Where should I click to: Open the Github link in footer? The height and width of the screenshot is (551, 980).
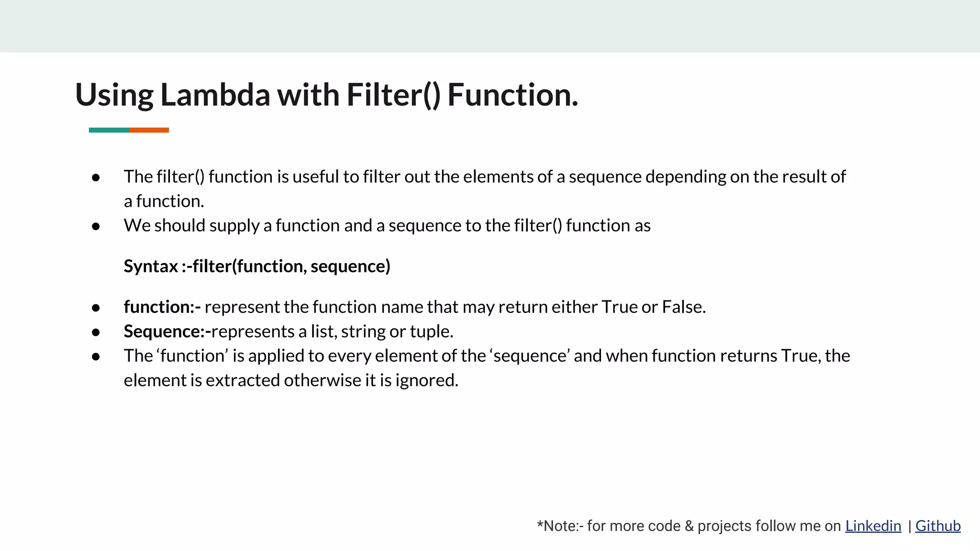[937, 526]
